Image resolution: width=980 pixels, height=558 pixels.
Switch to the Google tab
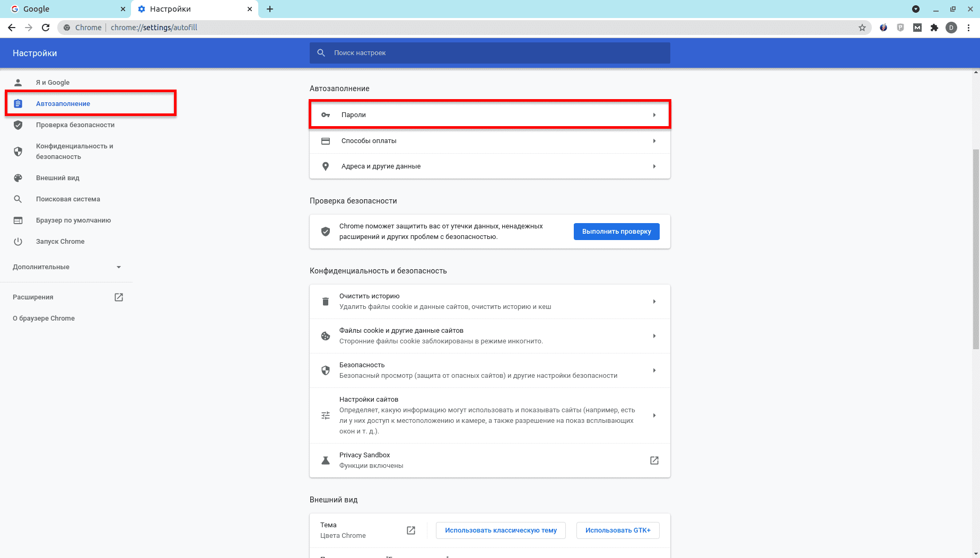64,9
